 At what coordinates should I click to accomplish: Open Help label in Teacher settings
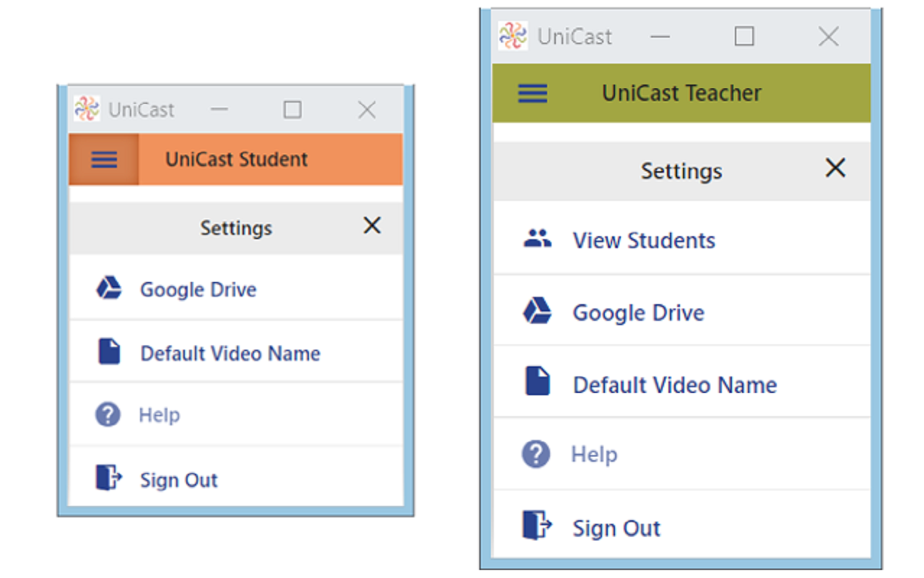pos(594,454)
